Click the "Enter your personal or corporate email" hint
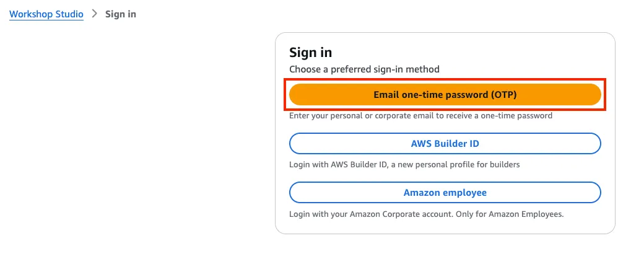The width and height of the screenshot is (644, 259). pyautogui.click(x=372, y=116)
